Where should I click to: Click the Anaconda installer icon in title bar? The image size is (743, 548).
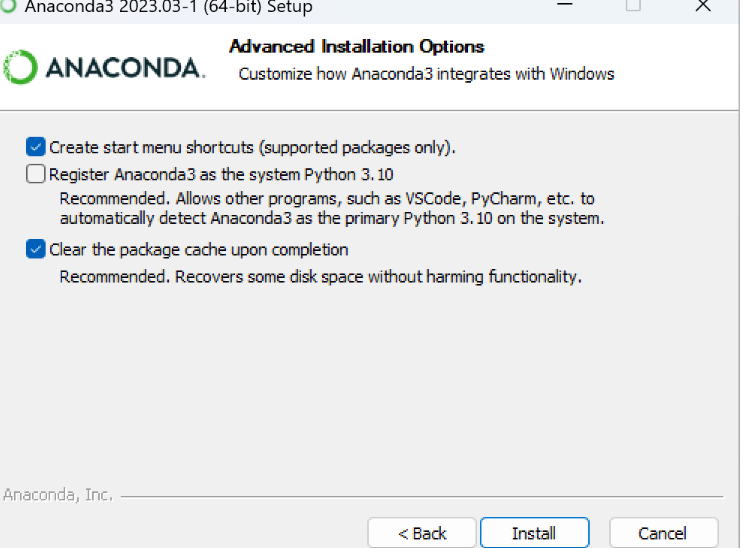pyautogui.click(x=9, y=6)
